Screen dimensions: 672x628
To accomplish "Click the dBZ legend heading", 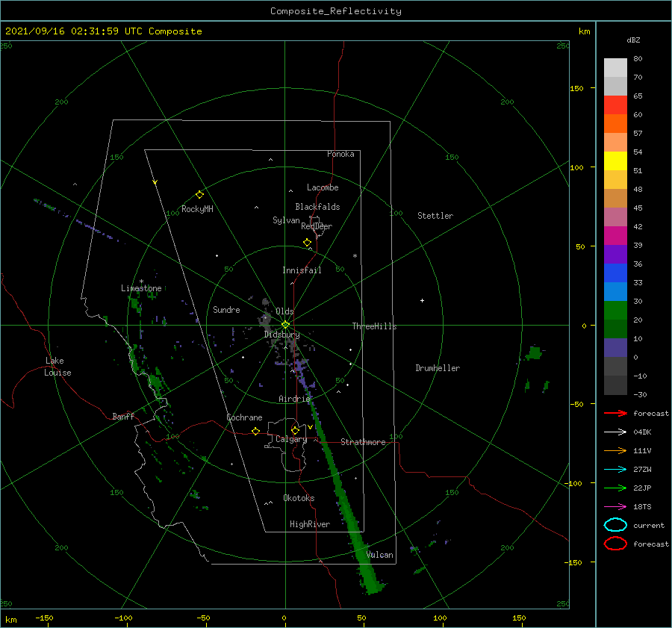I will tap(633, 40).
